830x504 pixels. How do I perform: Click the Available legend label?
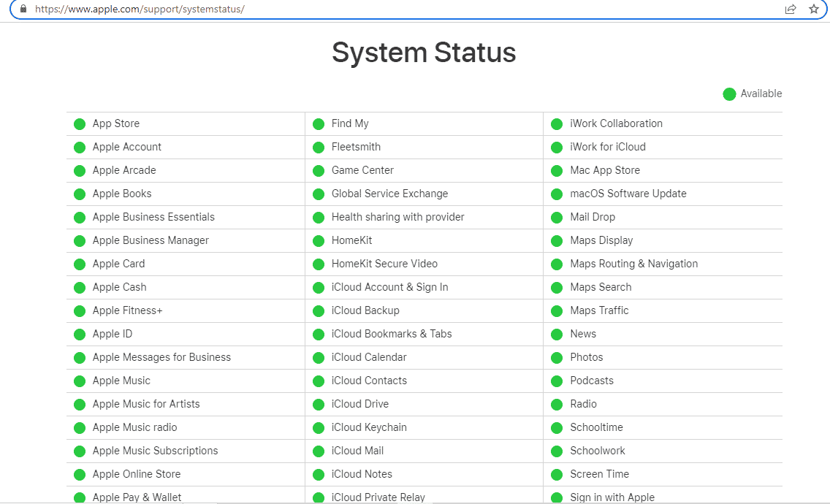(x=761, y=93)
